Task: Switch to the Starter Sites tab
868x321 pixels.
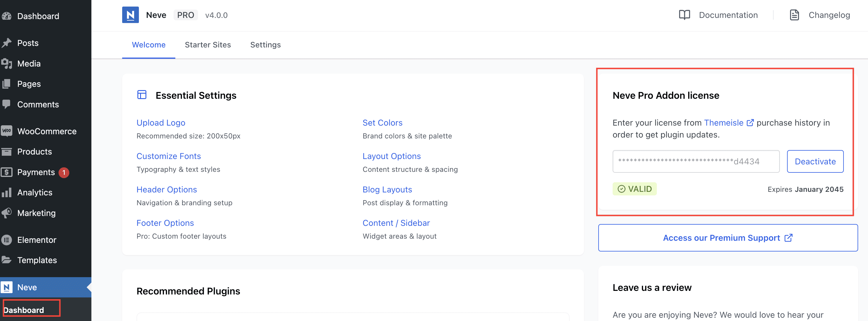Action: point(208,45)
